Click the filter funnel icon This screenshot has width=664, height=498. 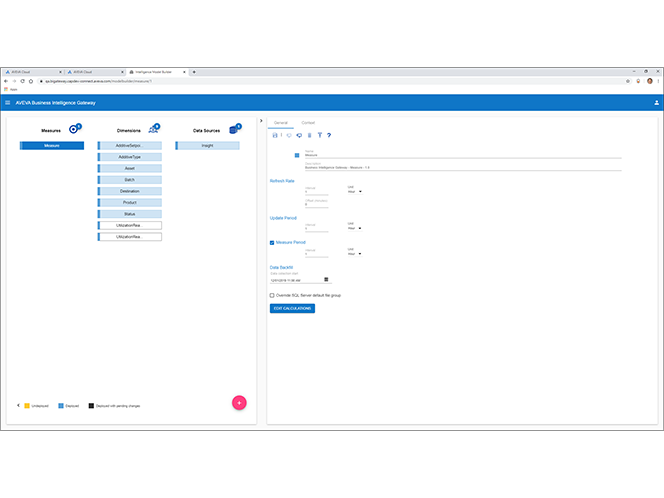(x=319, y=135)
